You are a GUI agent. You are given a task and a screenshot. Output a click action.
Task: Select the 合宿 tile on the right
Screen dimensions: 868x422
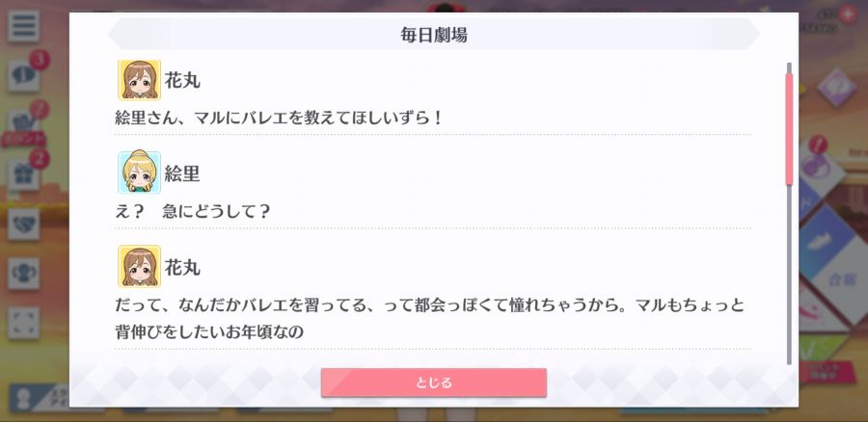[x=844, y=279]
